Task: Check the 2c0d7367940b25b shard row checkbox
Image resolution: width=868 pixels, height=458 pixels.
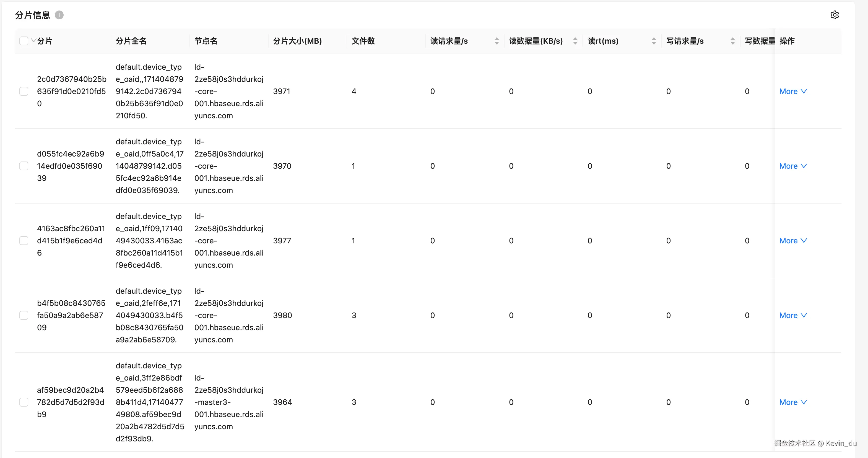Action: coord(24,91)
